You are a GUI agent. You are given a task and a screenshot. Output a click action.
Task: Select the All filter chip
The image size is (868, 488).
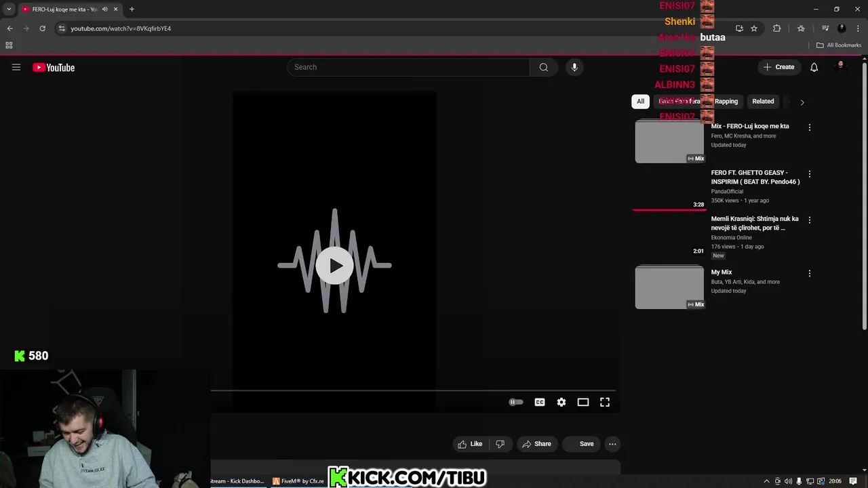pos(640,101)
